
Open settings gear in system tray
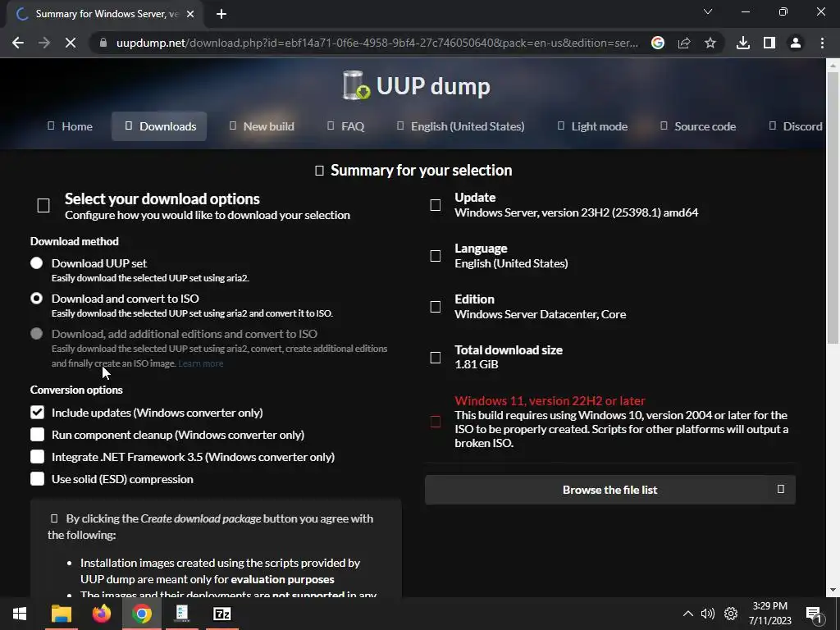pos(731,614)
